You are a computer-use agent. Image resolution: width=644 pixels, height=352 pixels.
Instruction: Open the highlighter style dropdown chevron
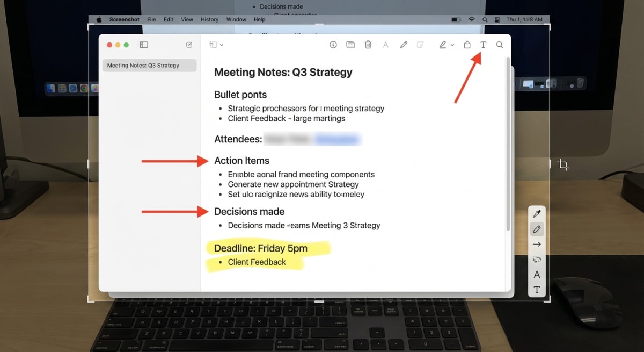[x=451, y=45]
